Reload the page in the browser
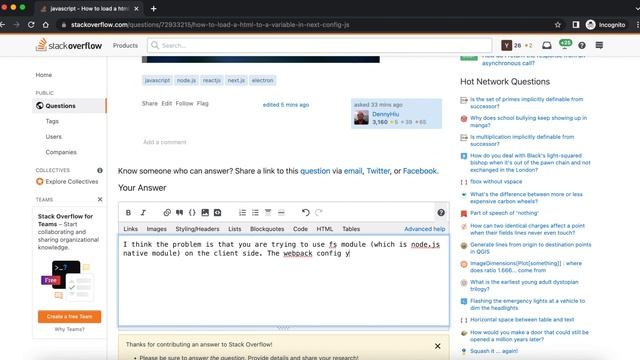 click(x=31, y=25)
